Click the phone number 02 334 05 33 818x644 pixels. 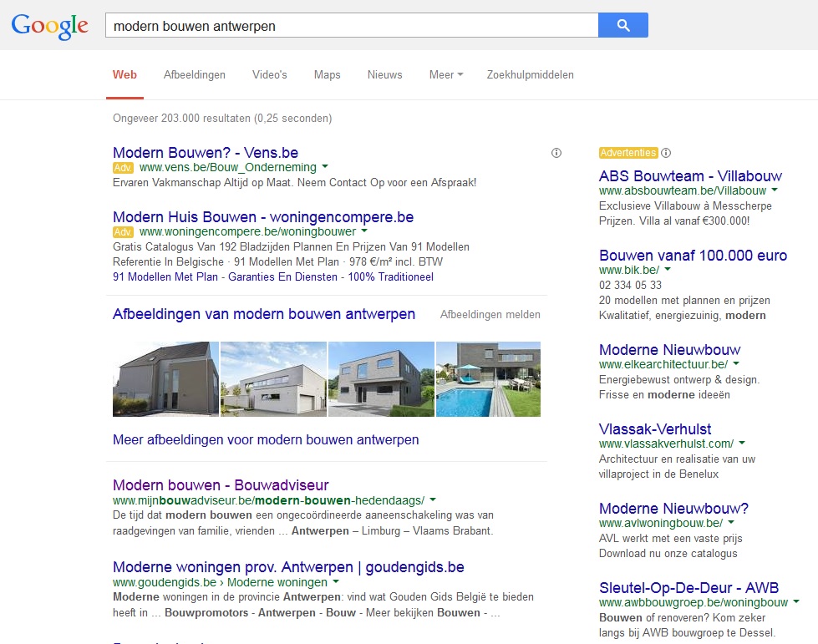[x=630, y=285]
